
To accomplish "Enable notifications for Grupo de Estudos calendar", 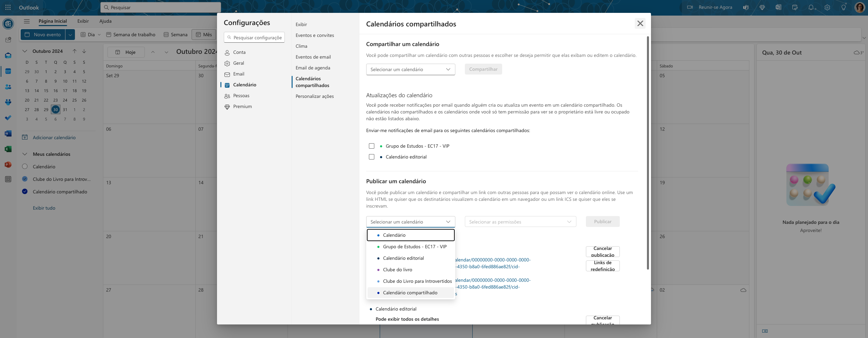I will (372, 146).
